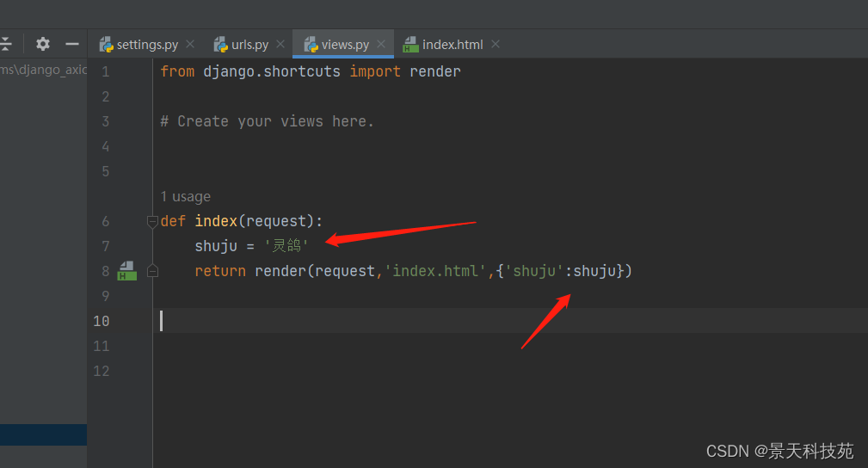The image size is (868, 468).
Task: Click the HTML file icon on index.html tab
Action: coord(410,45)
